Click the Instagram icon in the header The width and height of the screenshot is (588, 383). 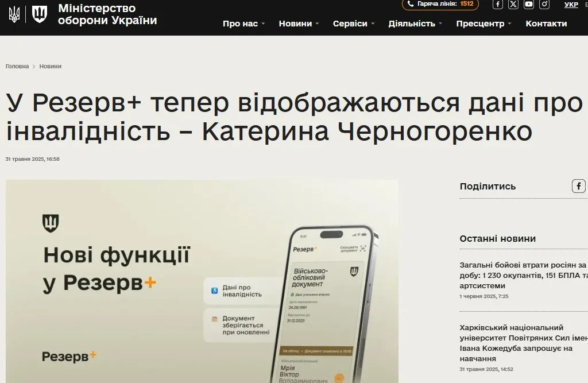pyautogui.click(x=544, y=5)
